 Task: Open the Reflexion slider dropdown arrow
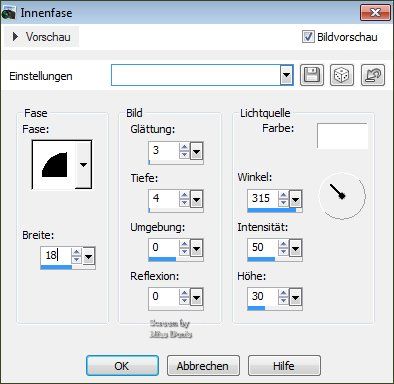click(x=197, y=297)
